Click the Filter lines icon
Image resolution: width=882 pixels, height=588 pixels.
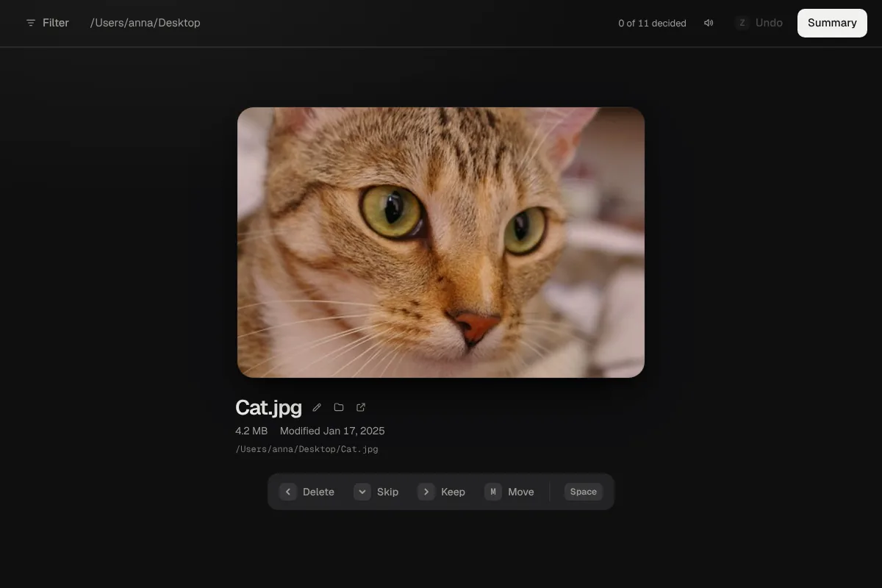(31, 23)
